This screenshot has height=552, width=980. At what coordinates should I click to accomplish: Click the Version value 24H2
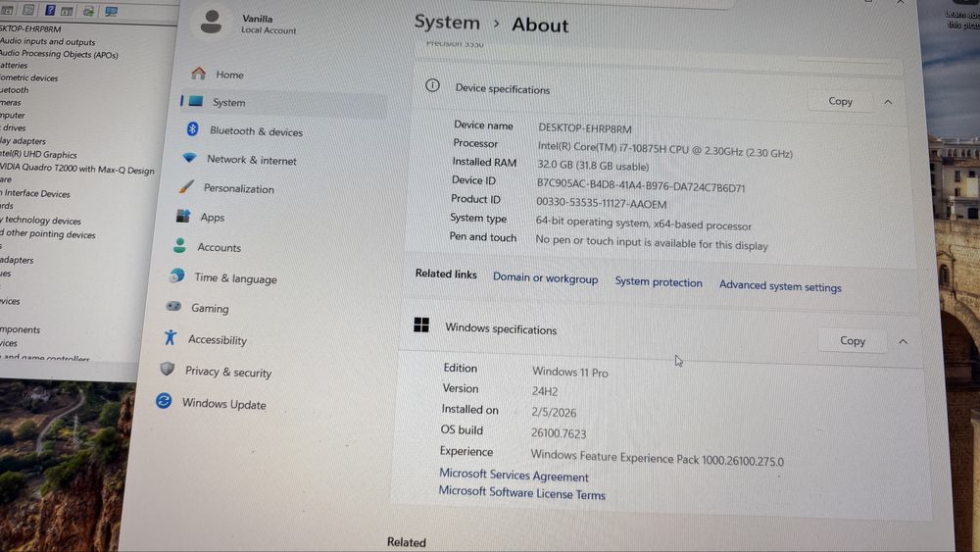pyautogui.click(x=544, y=391)
